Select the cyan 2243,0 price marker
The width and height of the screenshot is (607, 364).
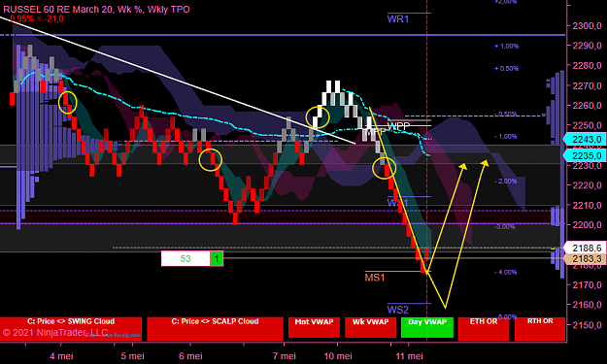[585, 139]
